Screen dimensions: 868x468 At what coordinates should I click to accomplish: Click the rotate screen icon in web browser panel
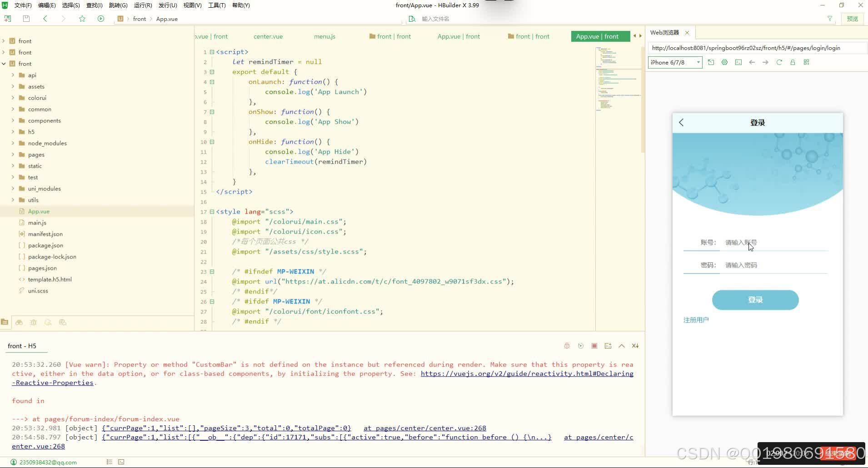click(711, 62)
